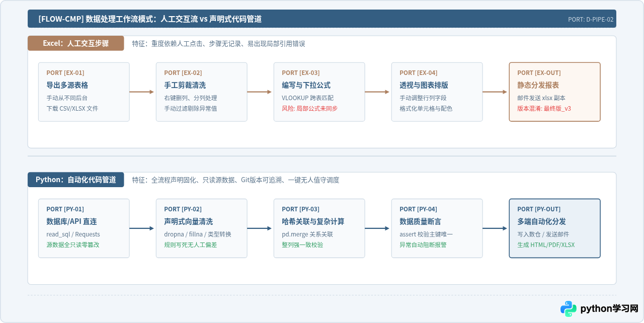Click the 哈希关联与复杂计算 heading
The height and width of the screenshot is (323, 644).
(x=313, y=221)
